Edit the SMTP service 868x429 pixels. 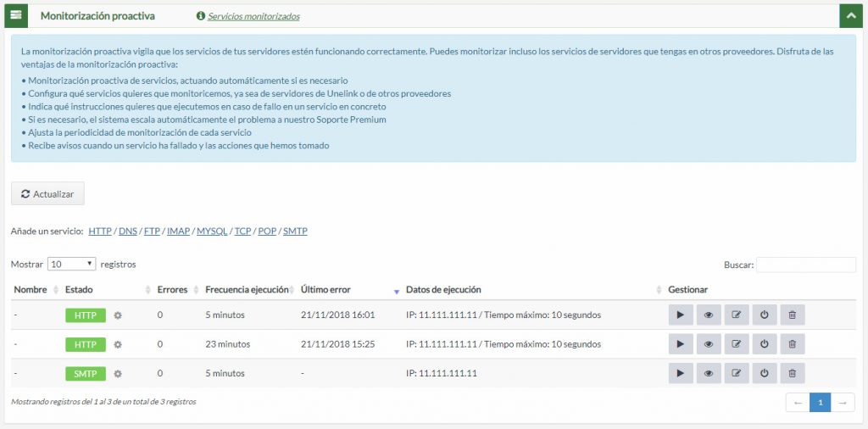click(x=737, y=373)
